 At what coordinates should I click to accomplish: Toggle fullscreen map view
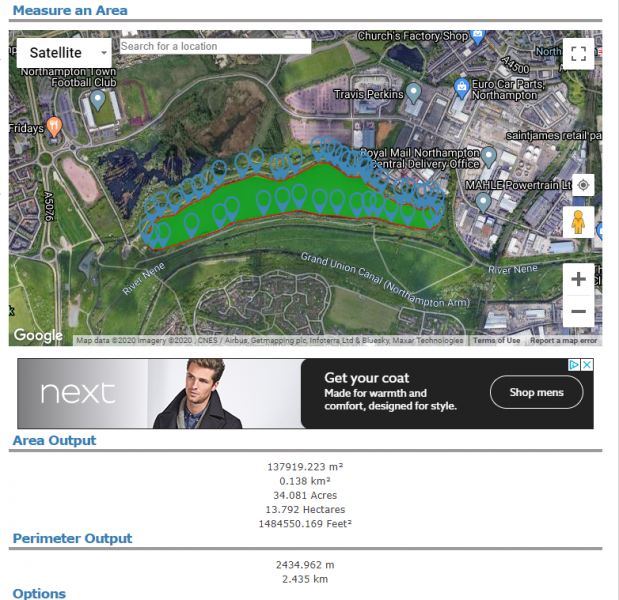(x=578, y=54)
